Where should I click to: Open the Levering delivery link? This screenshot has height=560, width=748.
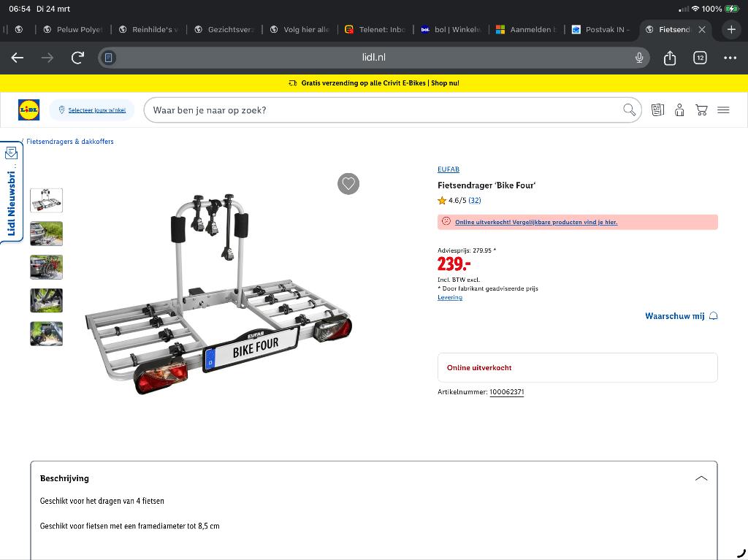(450, 297)
